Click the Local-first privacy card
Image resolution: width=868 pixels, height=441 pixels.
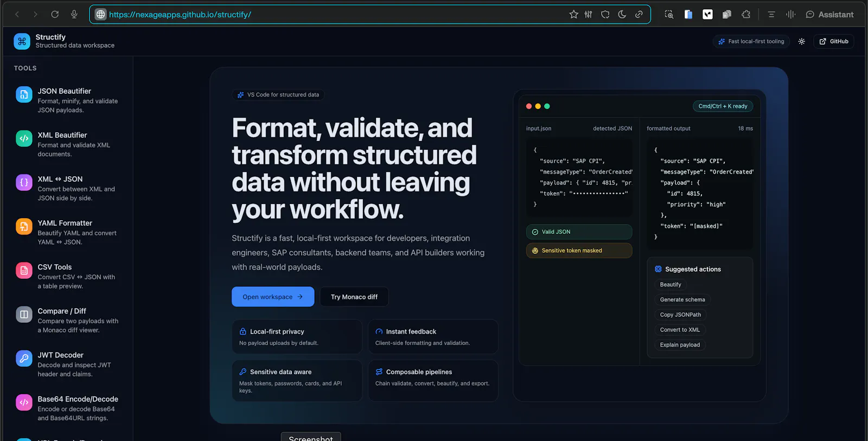click(x=297, y=337)
